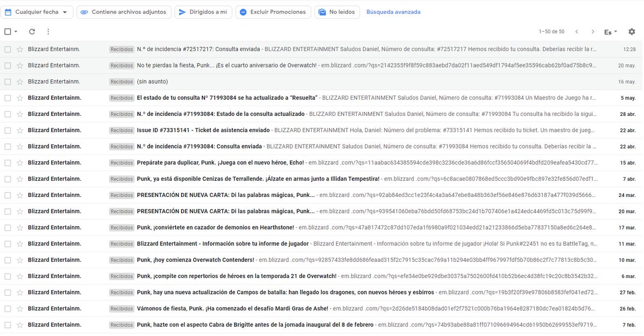The image size is (644, 336).
Task: Star the informe de jugador email
Action: 20,244
